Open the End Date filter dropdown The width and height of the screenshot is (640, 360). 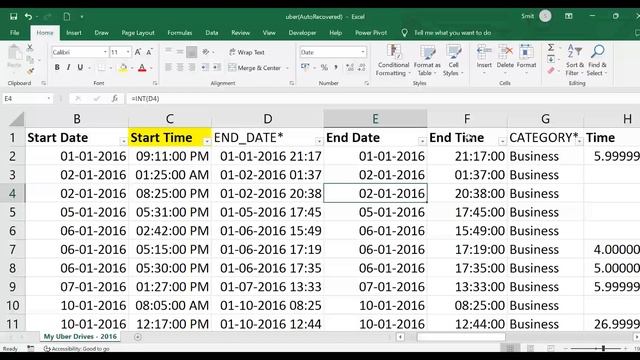[x=422, y=141]
